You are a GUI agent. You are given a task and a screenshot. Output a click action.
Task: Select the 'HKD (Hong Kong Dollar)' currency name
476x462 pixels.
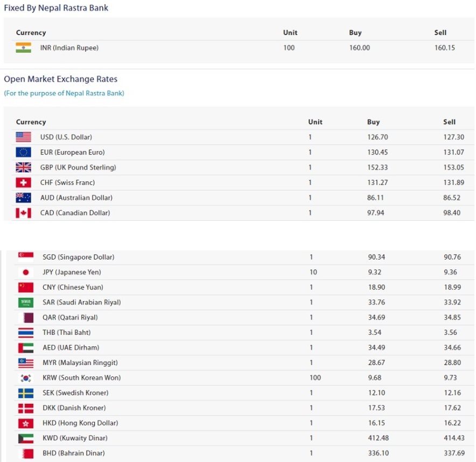tap(80, 423)
